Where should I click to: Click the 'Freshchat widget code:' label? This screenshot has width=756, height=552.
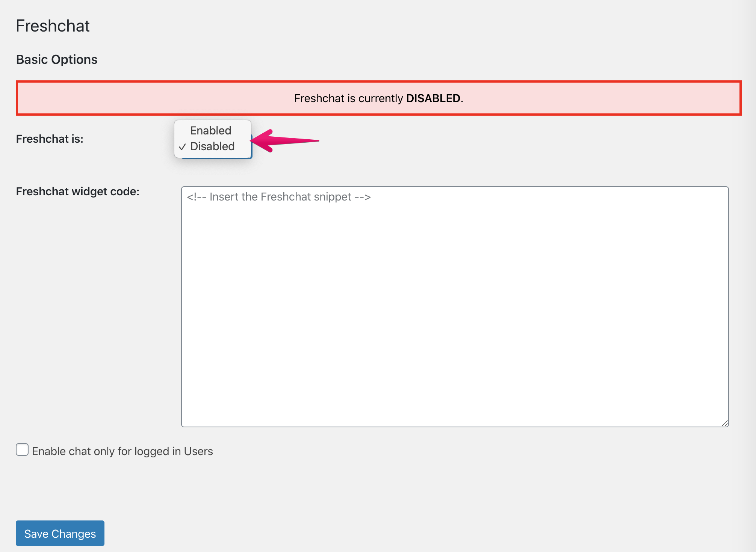pos(78,192)
